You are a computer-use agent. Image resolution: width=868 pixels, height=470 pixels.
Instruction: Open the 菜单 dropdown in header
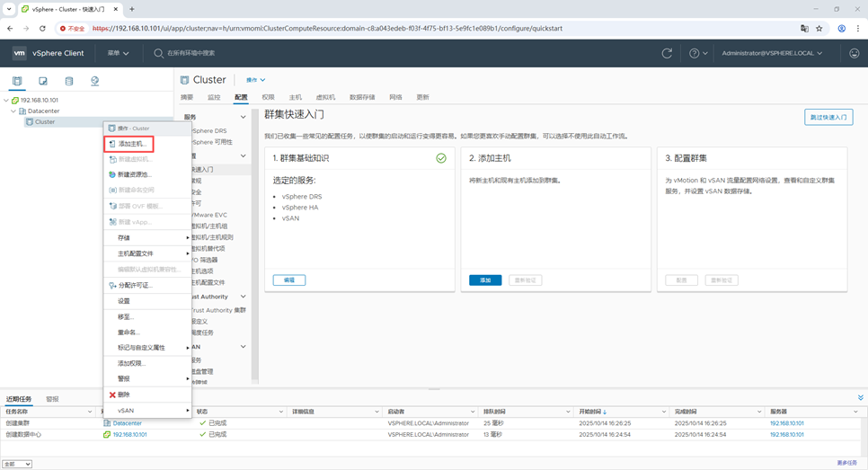(x=118, y=53)
